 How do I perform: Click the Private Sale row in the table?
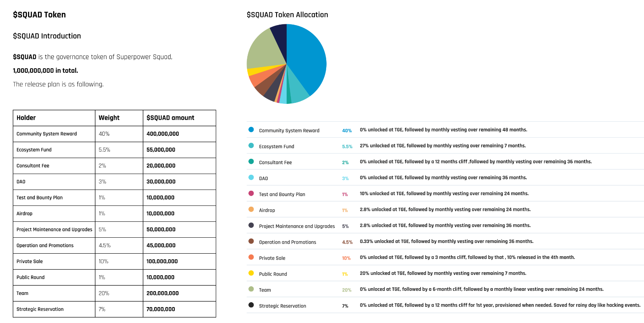pyautogui.click(x=30, y=262)
